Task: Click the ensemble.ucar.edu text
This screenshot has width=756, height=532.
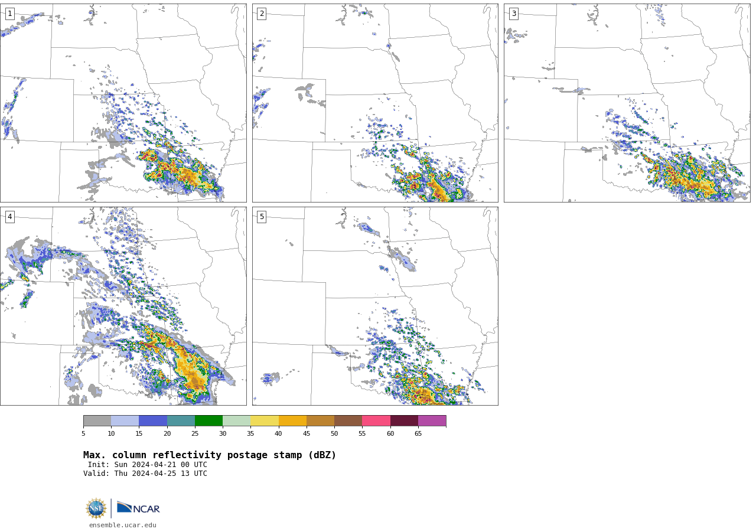Action: [123, 525]
